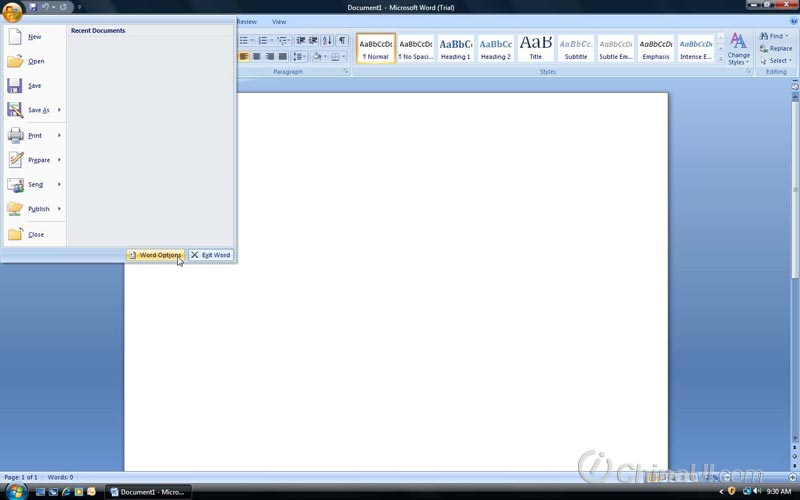Switch to the Review tab
Image resolution: width=800 pixels, height=500 pixels.
point(247,22)
